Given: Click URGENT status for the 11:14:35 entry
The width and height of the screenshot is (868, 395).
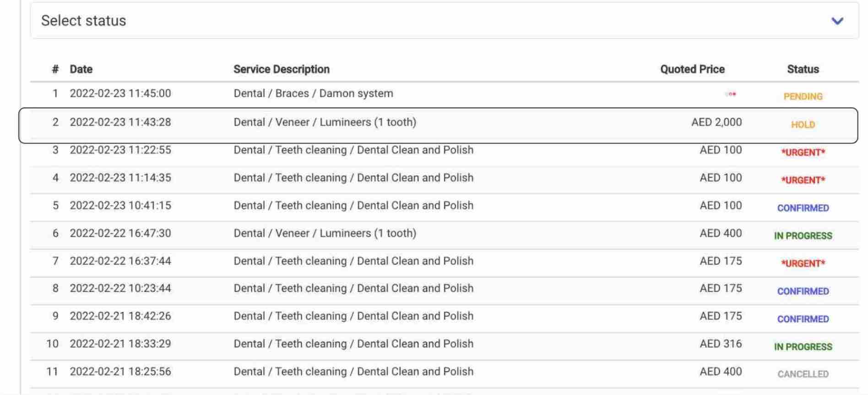Looking at the screenshot, I should pyautogui.click(x=803, y=180).
